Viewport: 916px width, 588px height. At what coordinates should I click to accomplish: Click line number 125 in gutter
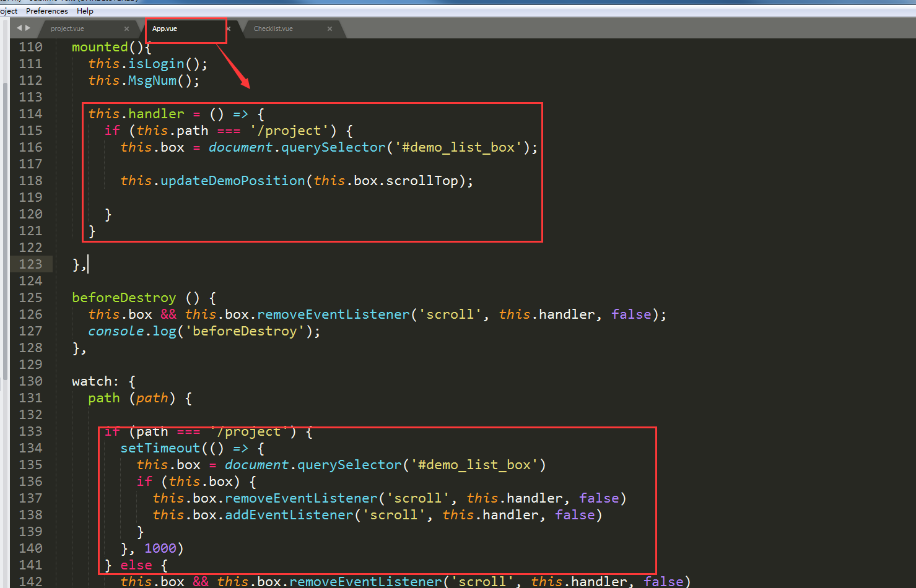[30, 298]
